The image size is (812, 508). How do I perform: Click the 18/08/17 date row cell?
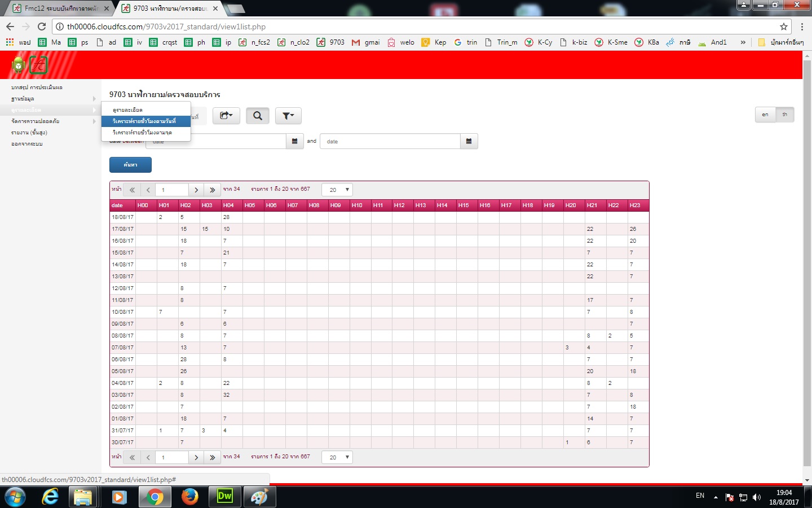tap(122, 217)
